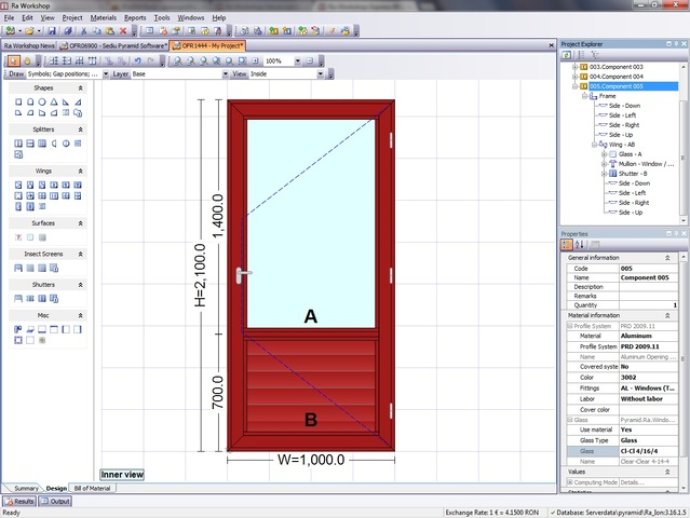The width and height of the screenshot is (690, 518).
Task: Open the Project menu
Action: click(72, 18)
